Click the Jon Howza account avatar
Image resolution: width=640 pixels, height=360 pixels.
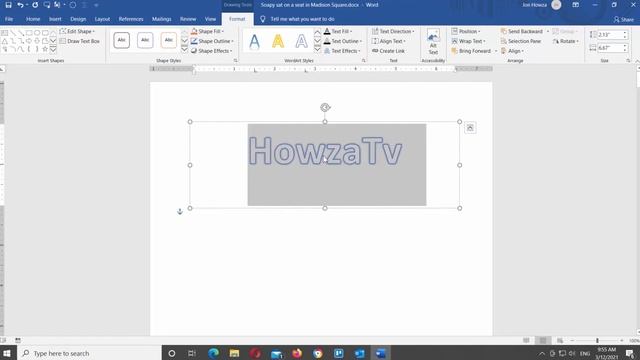click(556, 5)
